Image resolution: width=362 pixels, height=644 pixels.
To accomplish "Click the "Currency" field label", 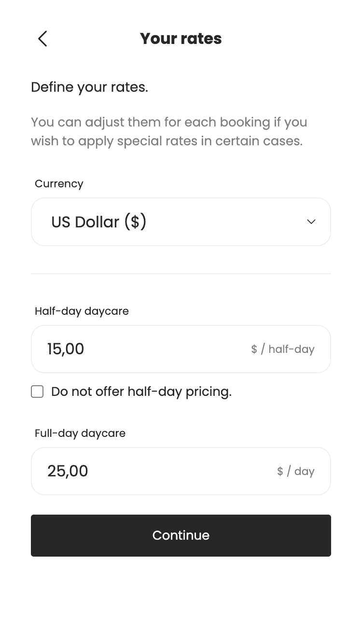I will [x=59, y=184].
